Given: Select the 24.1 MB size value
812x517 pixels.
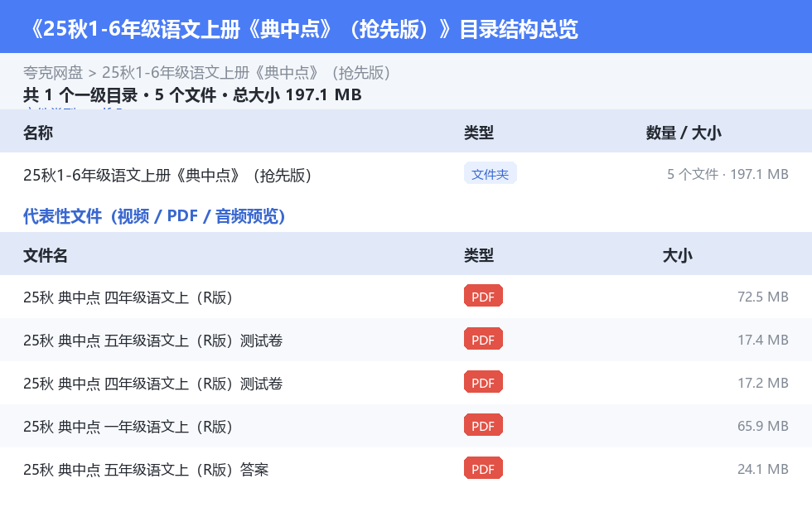Looking at the screenshot, I should [763, 469].
